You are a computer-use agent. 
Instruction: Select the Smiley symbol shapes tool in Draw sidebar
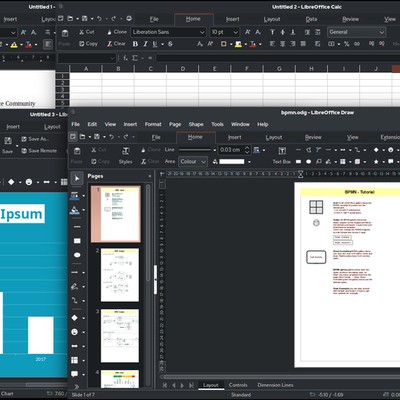coord(74,332)
